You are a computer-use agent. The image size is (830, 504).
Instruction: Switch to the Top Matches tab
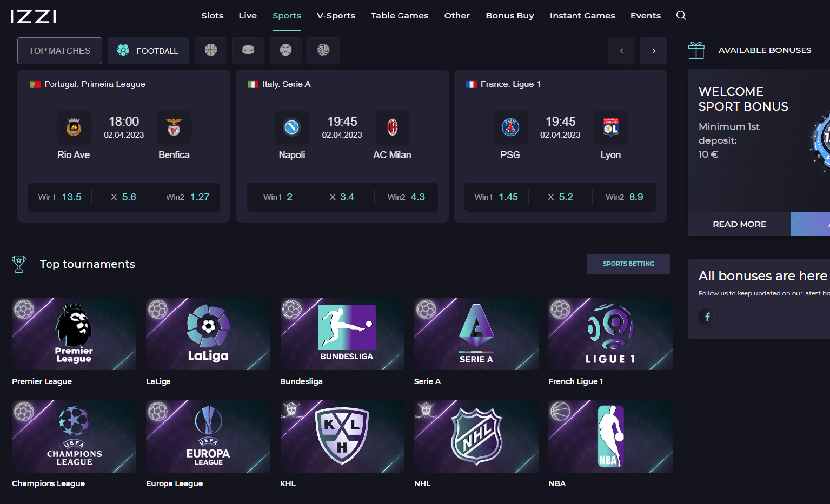tap(59, 51)
